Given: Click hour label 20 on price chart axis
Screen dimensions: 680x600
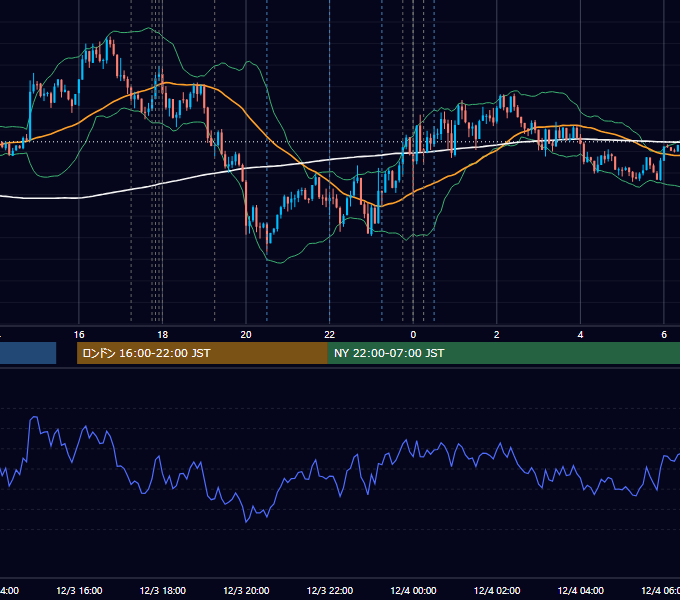Looking at the screenshot, I should (x=246, y=335).
